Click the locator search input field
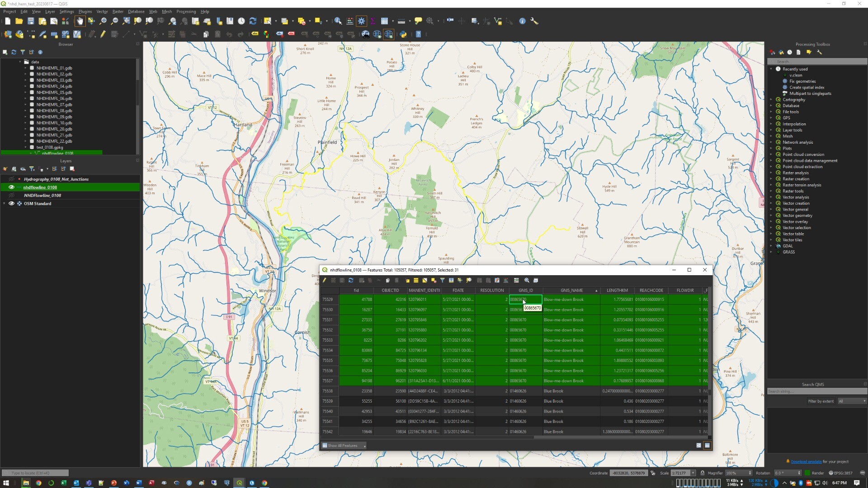 pyautogui.click(x=35, y=473)
